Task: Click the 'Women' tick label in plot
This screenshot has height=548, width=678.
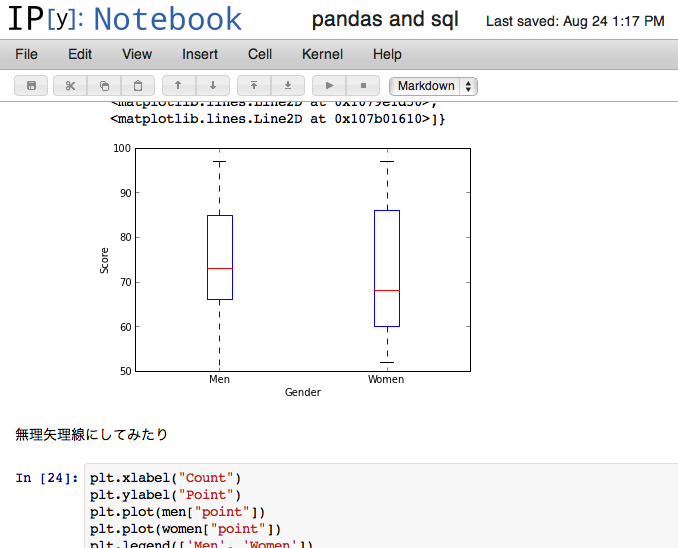Action: pos(386,379)
